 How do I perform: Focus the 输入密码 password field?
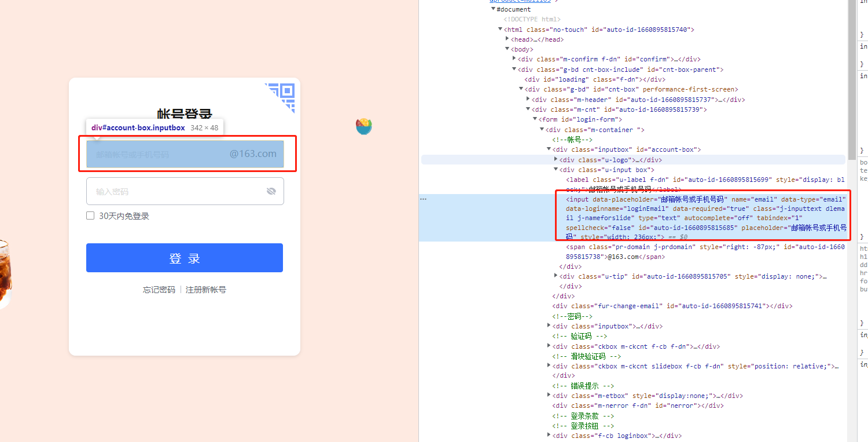click(185, 191)
